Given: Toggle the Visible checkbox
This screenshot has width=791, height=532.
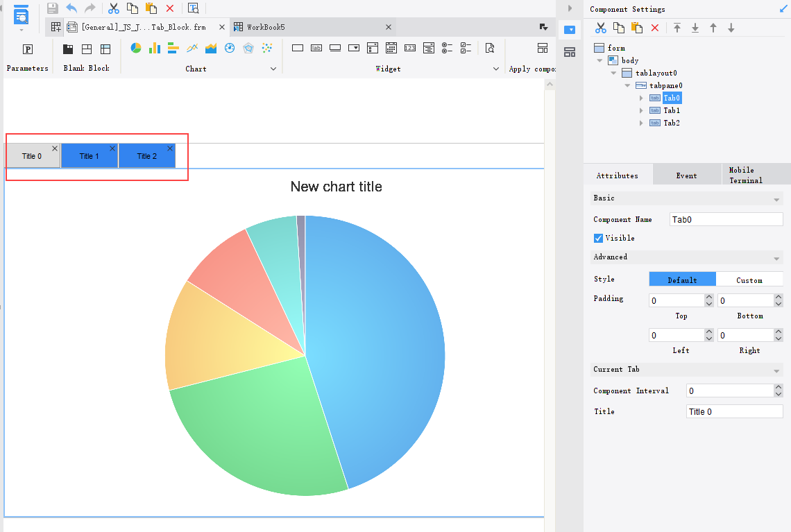Looking at the screenshot, I should [x=598, y=238].
